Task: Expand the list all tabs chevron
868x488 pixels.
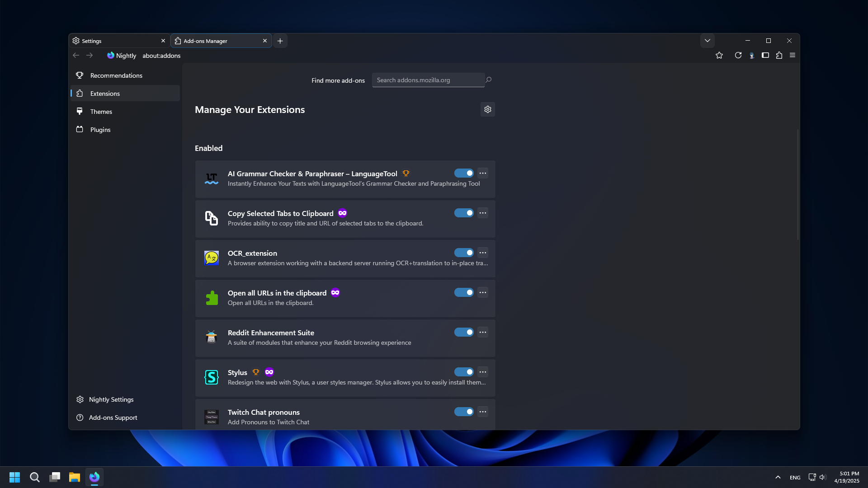Action: 708,41
